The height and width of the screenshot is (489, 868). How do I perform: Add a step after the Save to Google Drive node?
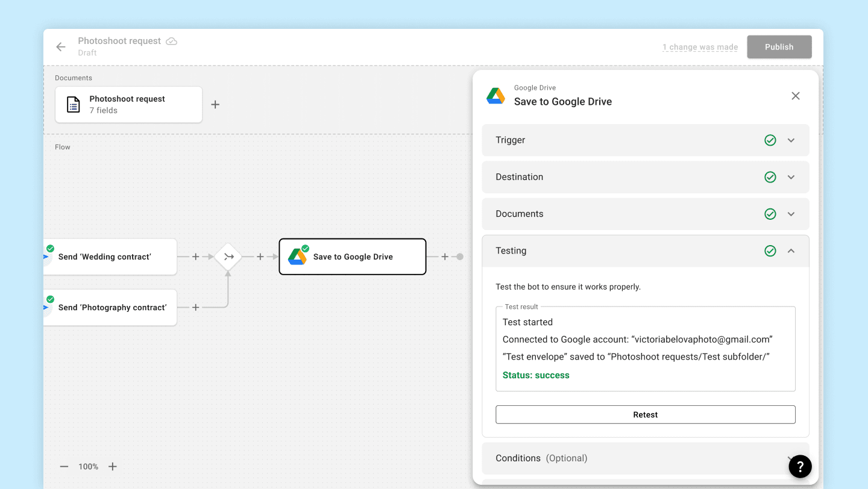pos(445,257)
